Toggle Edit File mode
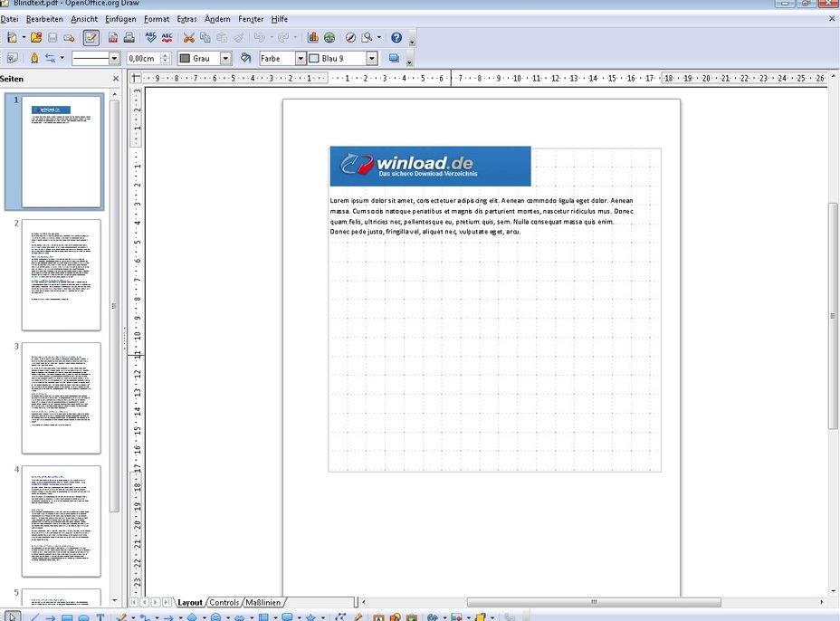Image resolution: width=840 pixels, height=621 pixels. (91, 37)
